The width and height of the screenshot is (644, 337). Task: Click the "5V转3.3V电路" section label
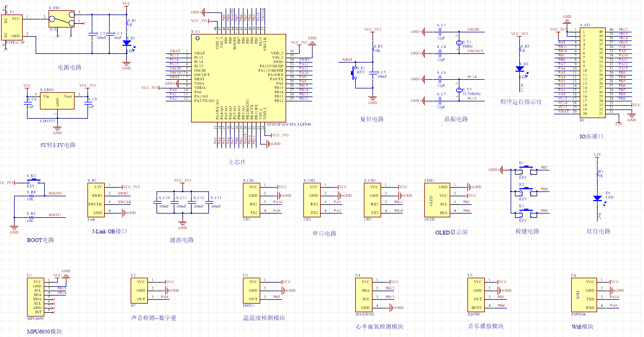coord(58,145)
